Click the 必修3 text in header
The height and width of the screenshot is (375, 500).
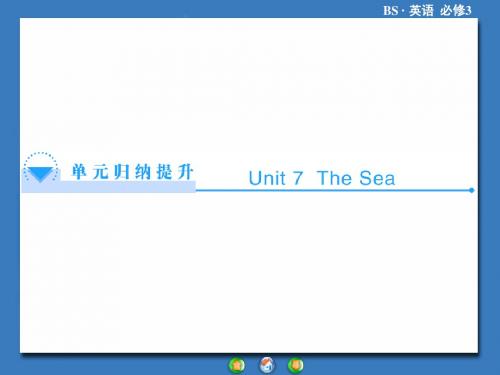(x=456, y=11)
